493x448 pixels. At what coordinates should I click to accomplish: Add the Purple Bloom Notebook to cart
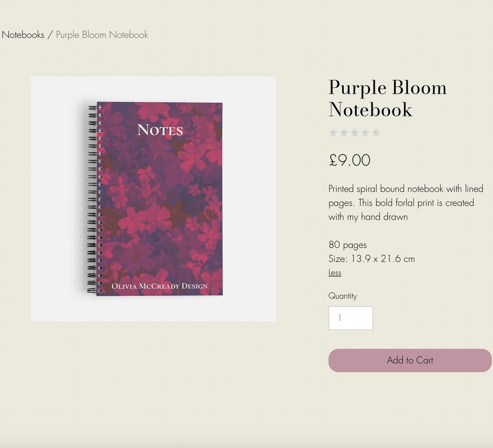point(409,360)
